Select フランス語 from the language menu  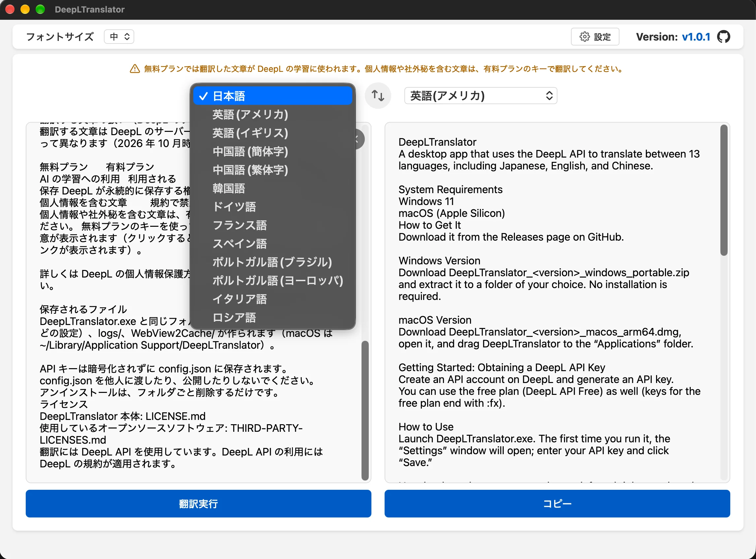[272, 225]
